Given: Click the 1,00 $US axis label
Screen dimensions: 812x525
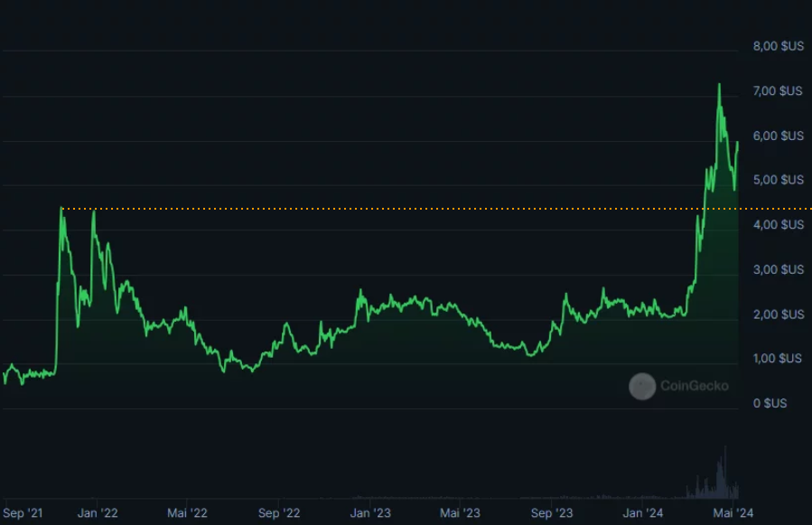Looking at the screenshot, I should tap(778, 359).
